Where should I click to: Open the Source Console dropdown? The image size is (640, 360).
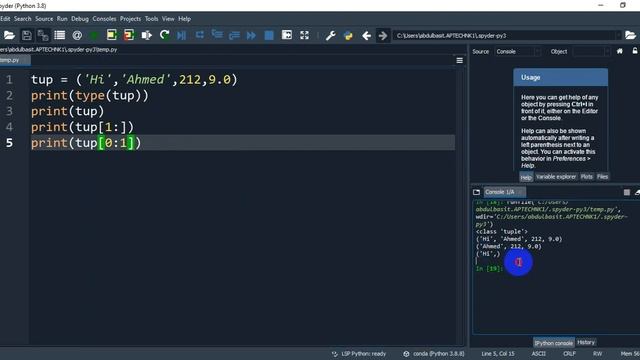pos(518,52)
